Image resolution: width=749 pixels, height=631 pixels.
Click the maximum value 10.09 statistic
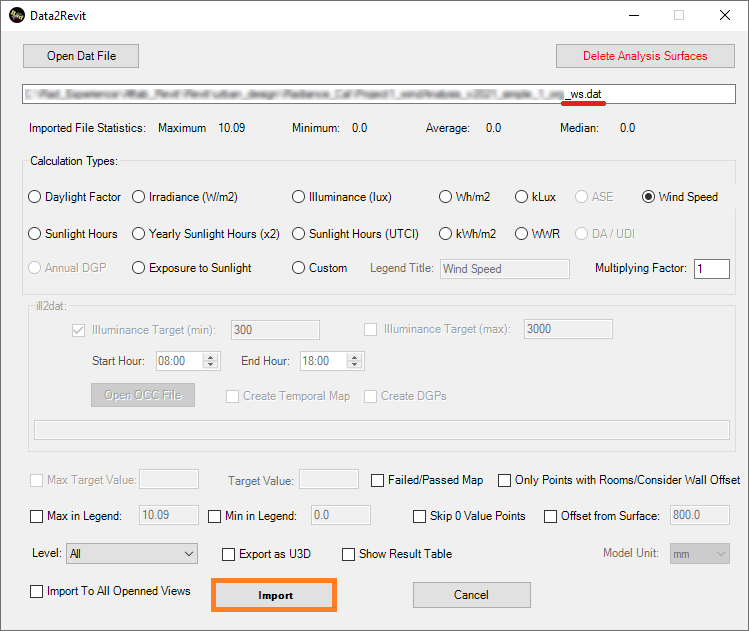tap(232, 128)
